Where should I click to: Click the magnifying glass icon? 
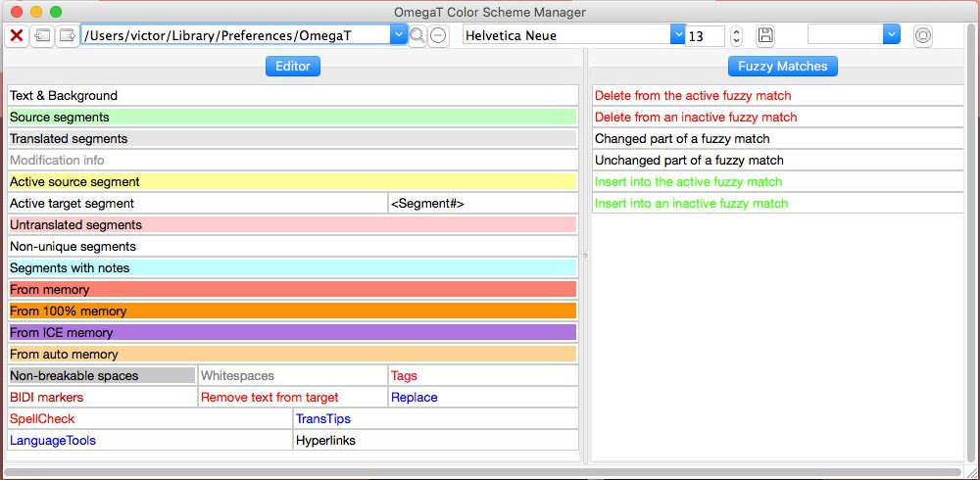click(416, 36)
